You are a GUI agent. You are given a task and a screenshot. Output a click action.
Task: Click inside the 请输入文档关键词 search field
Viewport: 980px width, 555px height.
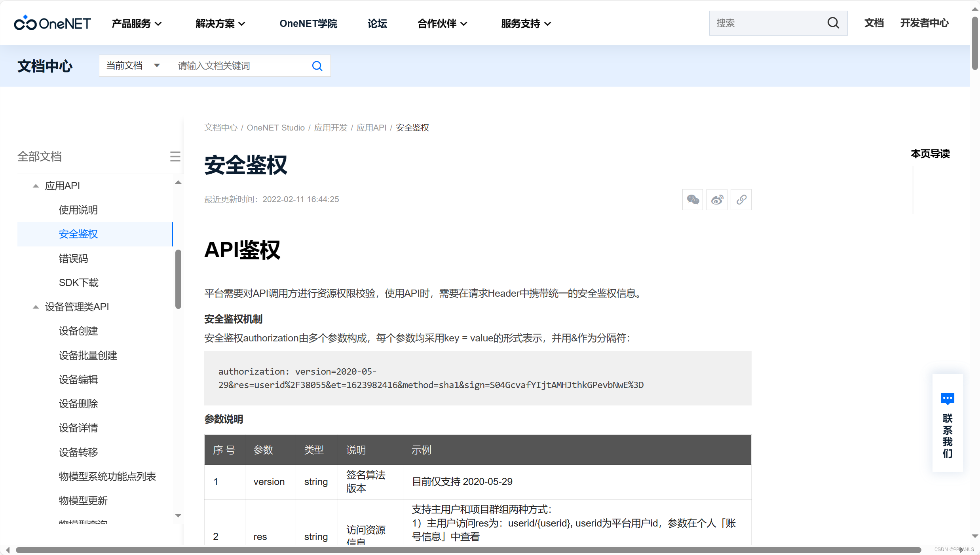237,66
